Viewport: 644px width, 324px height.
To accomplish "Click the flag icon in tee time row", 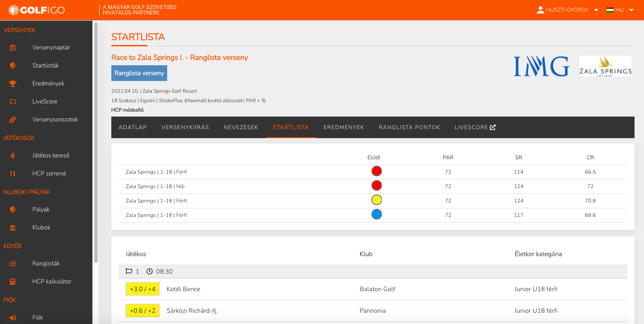I will 129,271.
